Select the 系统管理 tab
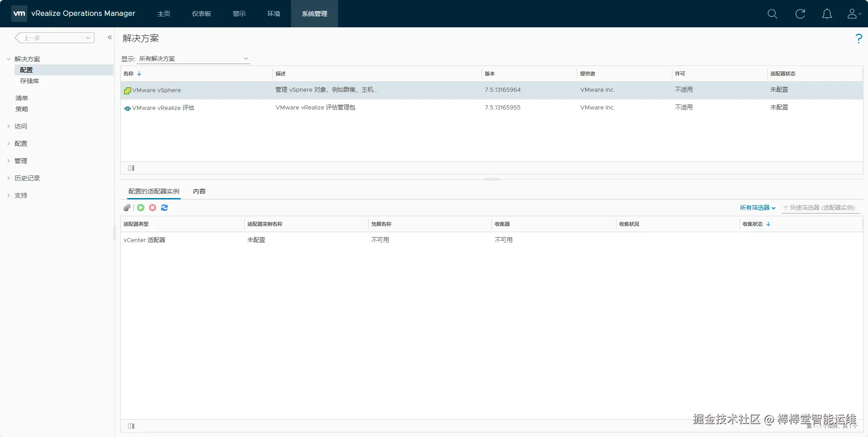Image resolution: width=868 pixels, height=437 pixels. click(x=315, y=14)
